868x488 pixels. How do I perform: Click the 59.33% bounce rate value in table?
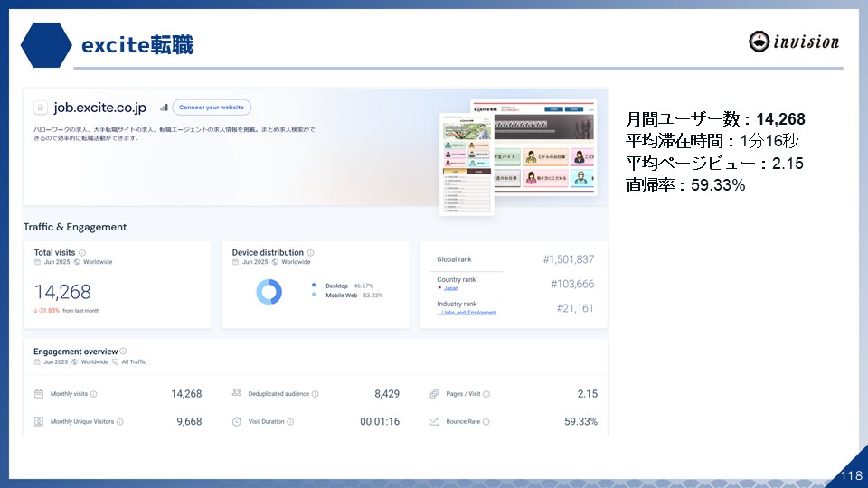(x=580, y=422)
